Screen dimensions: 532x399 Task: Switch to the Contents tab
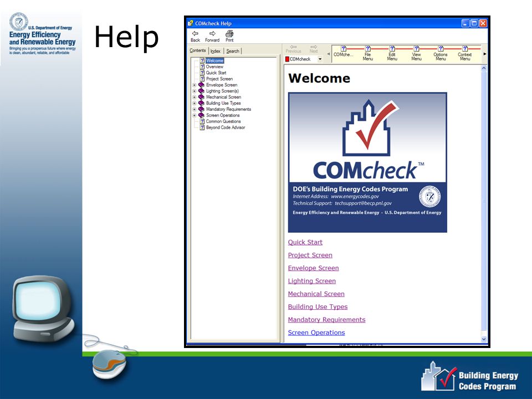[x=197, y=50]
